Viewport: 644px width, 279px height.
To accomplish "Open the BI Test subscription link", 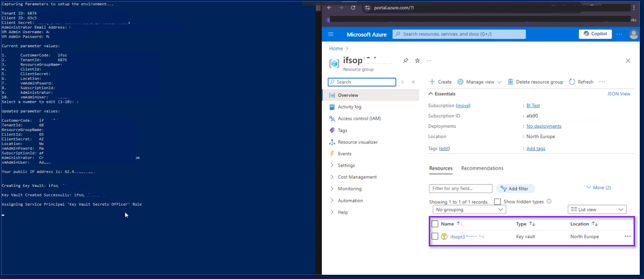I will 533,106.
